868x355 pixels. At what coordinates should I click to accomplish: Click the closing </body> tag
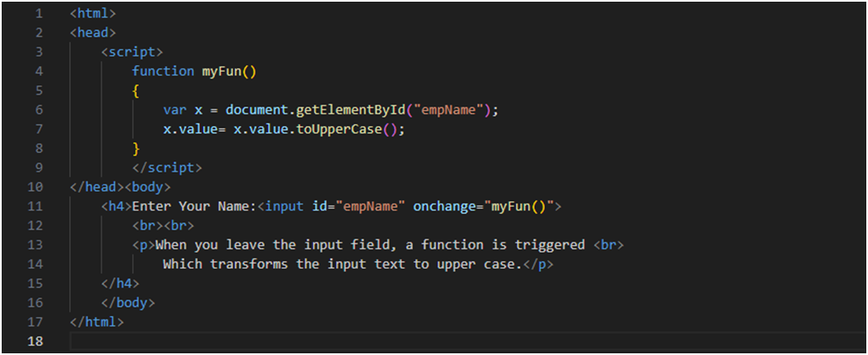(128, 303)
